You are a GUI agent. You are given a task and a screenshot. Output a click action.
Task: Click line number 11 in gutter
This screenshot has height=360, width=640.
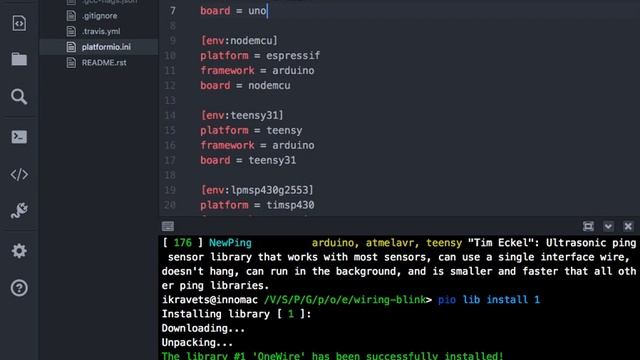170,71
